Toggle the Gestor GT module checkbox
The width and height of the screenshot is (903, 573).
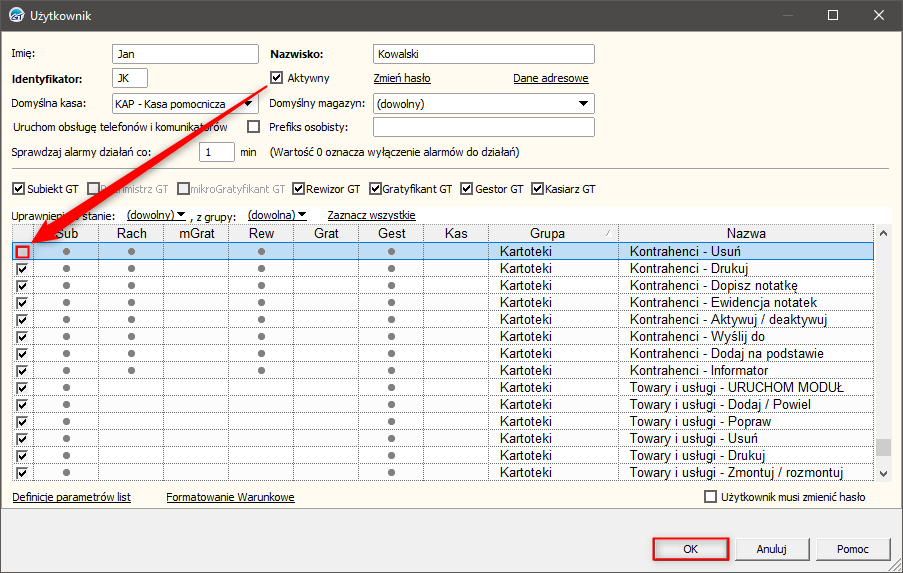tap(466, 189)
